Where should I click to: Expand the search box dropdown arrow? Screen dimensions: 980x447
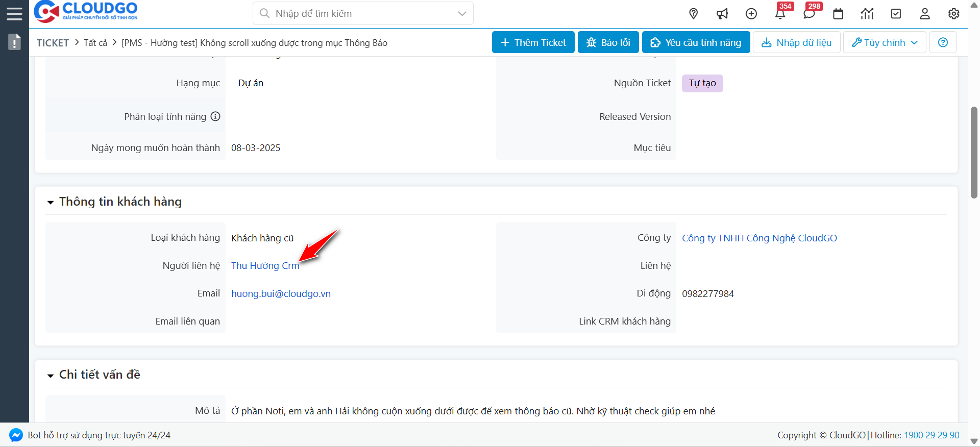coord(462,14)
